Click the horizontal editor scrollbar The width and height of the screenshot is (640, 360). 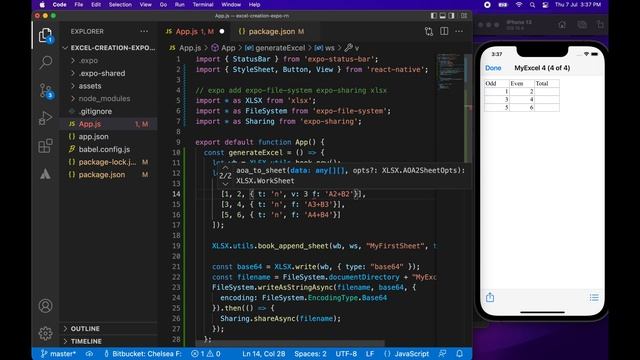(290, 344)
